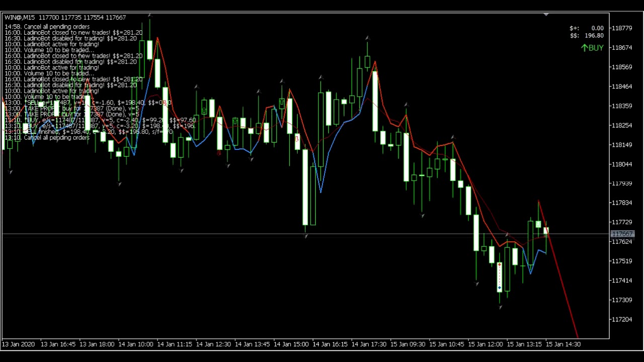The height and width of the screenshot is (362, 644).
Task: Click price scale label 118044
Action: [x=622, y=164]
